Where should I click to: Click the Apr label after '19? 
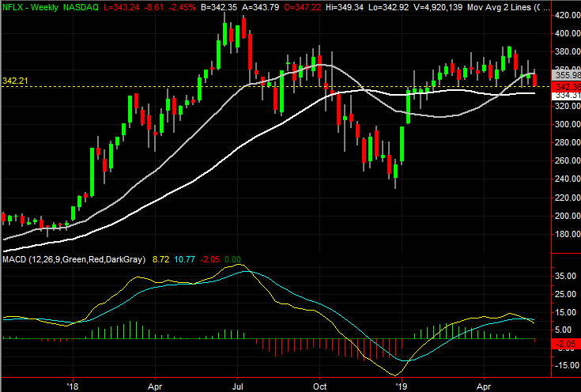pyautogui.click(x=484, y=386)
